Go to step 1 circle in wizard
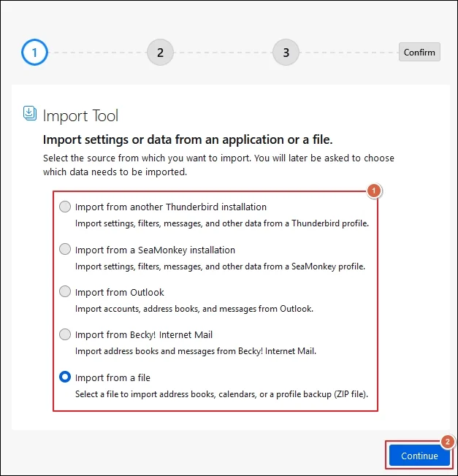 pos(34,53)
